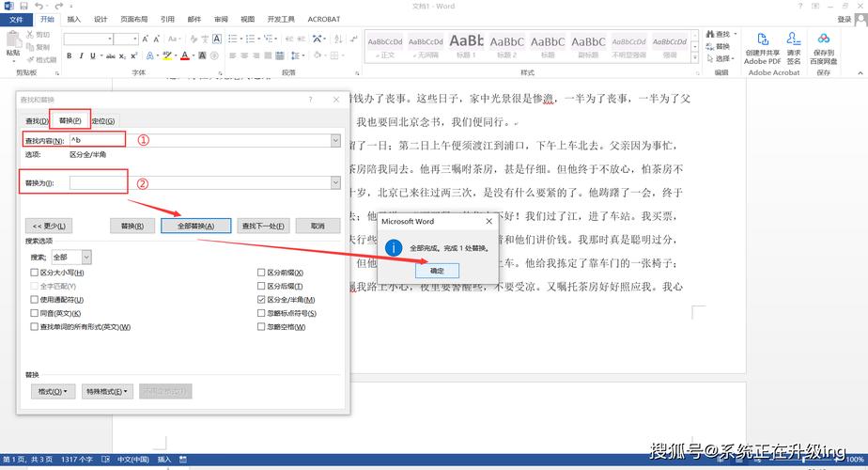Open the 查找内容 field dropdown arrow

point(335,140)
